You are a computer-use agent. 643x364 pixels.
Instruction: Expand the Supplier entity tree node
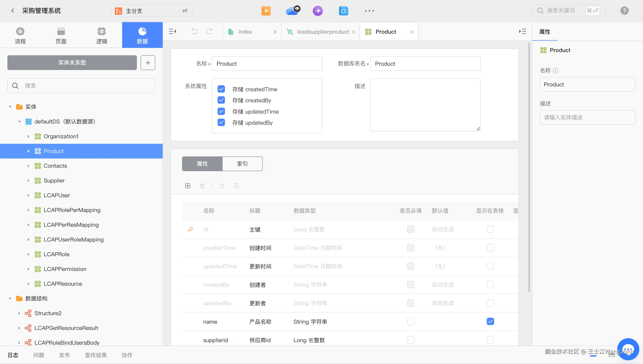pyautogui.click(x=28, y=180)
